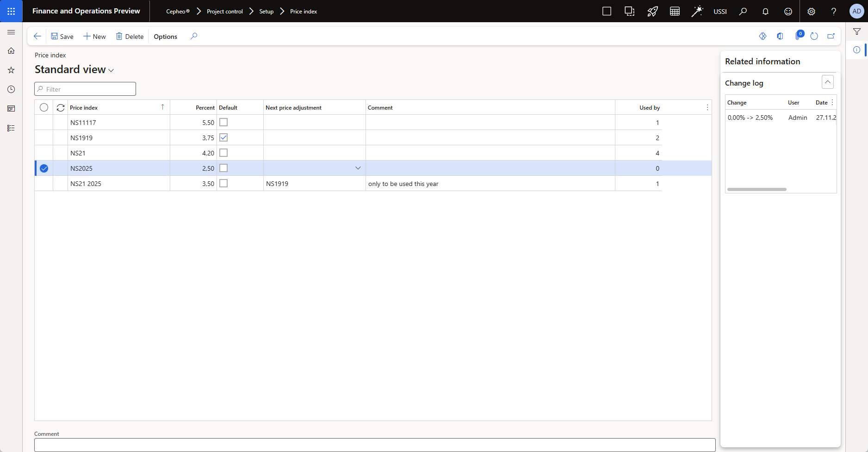Click the notification bell icon
The width and height of the screenshot is (868, 452).
pyautogui.click(x=765, y=12)
